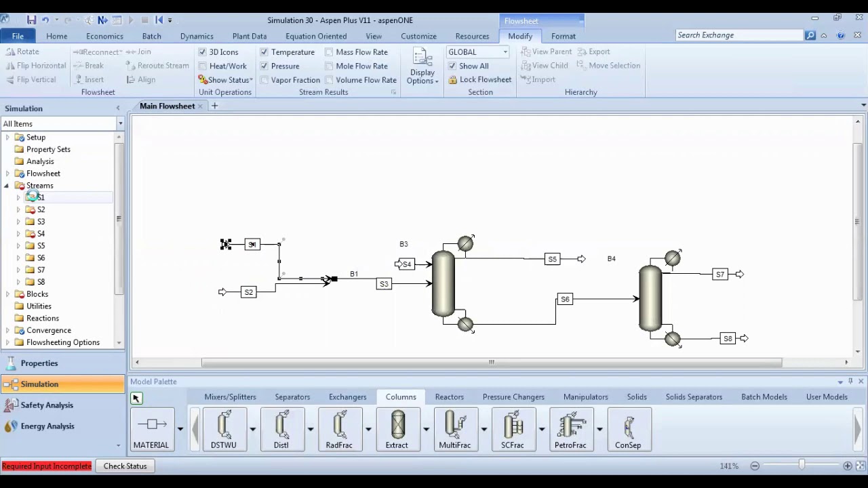Select B4 distillation column block
This screenshot has width=868, height=488.
(x=650, y=298)
